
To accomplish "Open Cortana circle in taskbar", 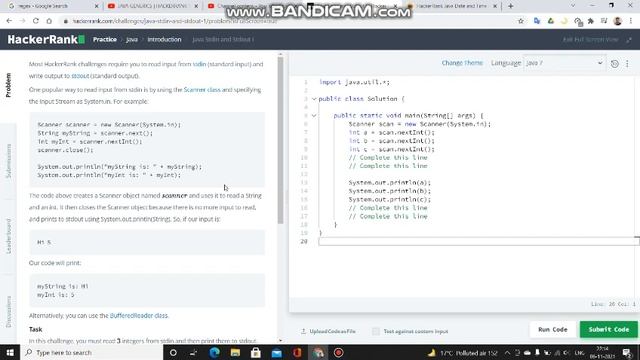I will (x=173, y=352).
